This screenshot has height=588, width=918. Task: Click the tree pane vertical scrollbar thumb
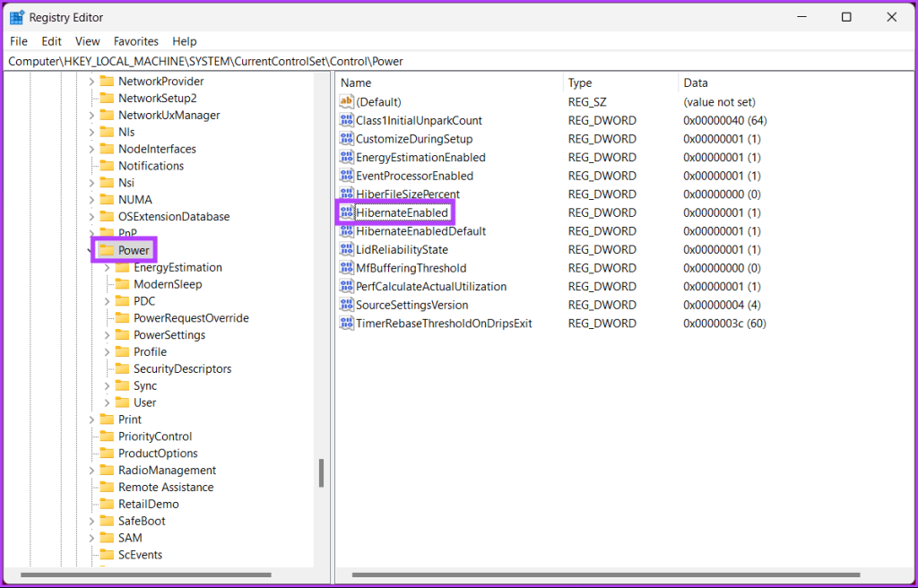[321, 473]
